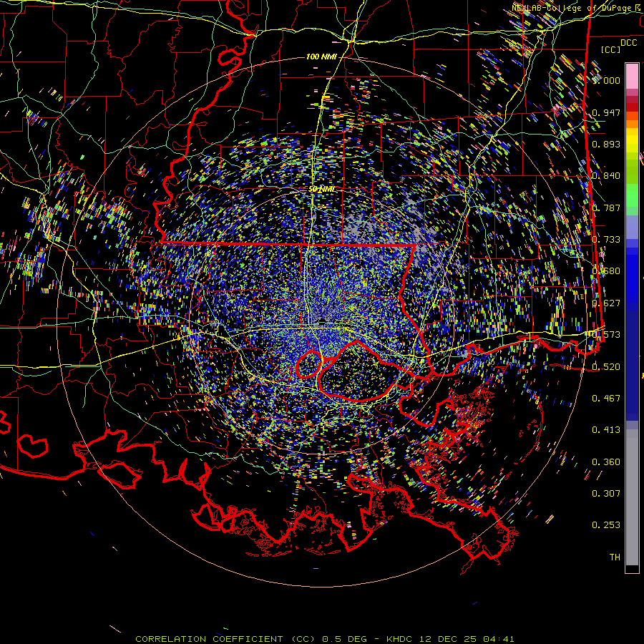Select the 0.413 scale label
644x644 pixels.
pos(606,430)
